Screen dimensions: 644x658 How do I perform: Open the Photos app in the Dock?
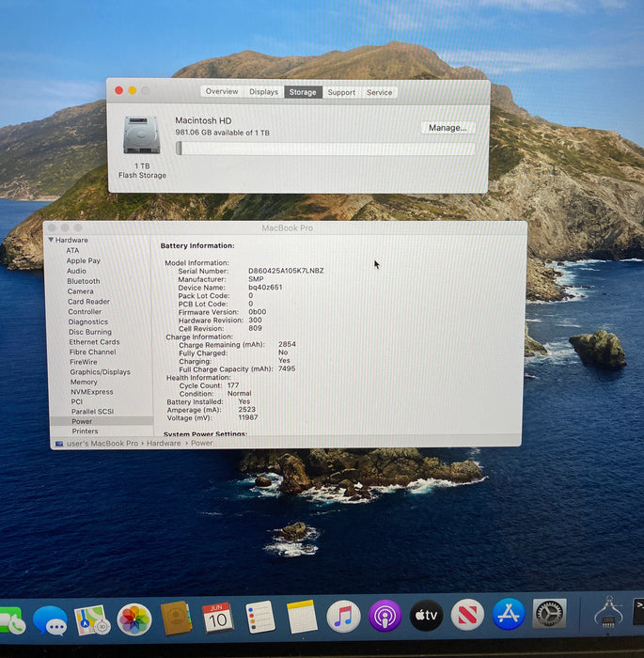[x=134, y=619]
